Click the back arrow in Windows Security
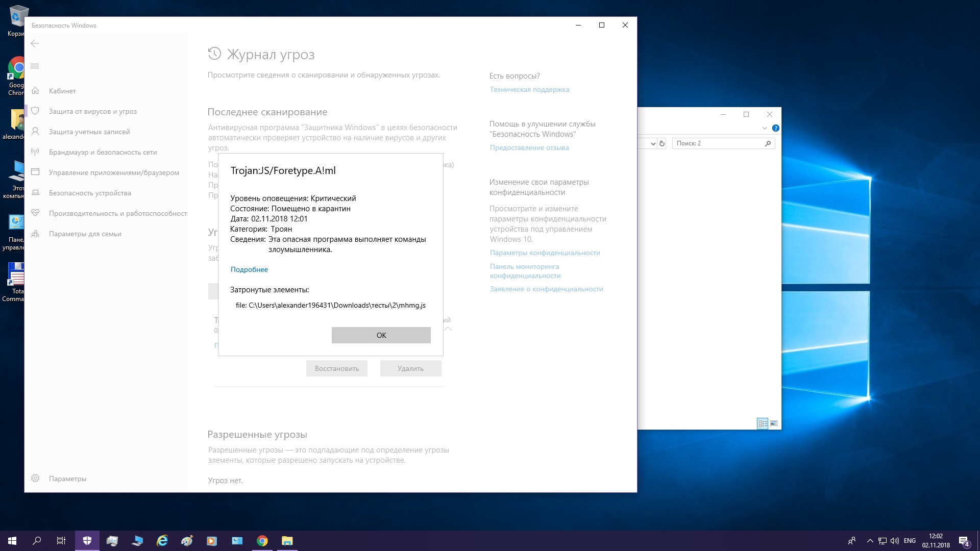 [35, 43]
